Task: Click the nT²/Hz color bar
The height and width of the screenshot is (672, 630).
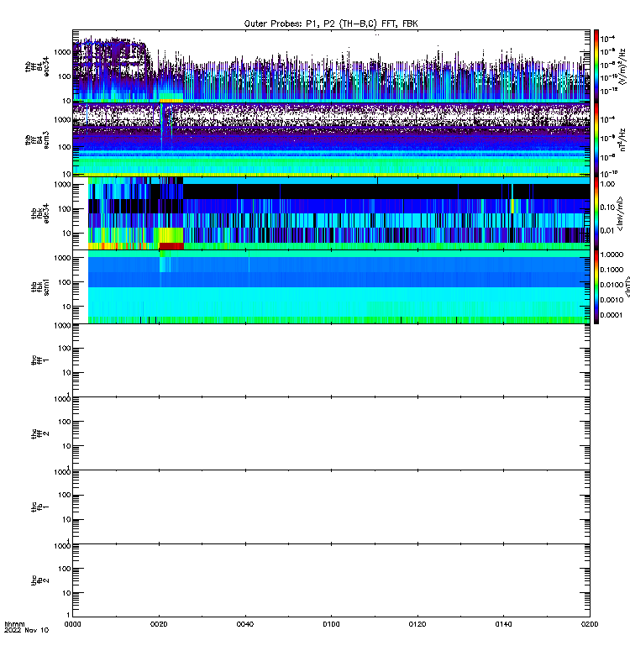Action: click(x=596, y=139)
